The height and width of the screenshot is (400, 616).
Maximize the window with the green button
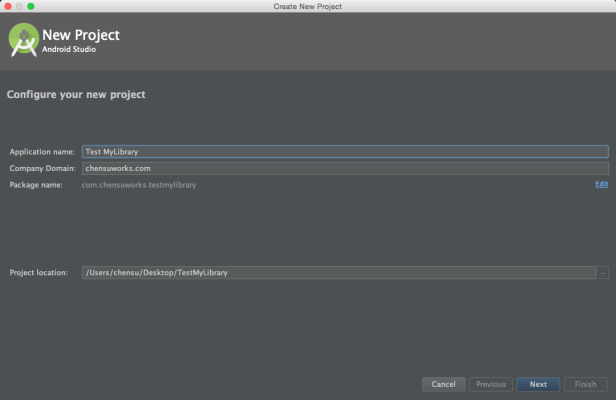(31, 6)
